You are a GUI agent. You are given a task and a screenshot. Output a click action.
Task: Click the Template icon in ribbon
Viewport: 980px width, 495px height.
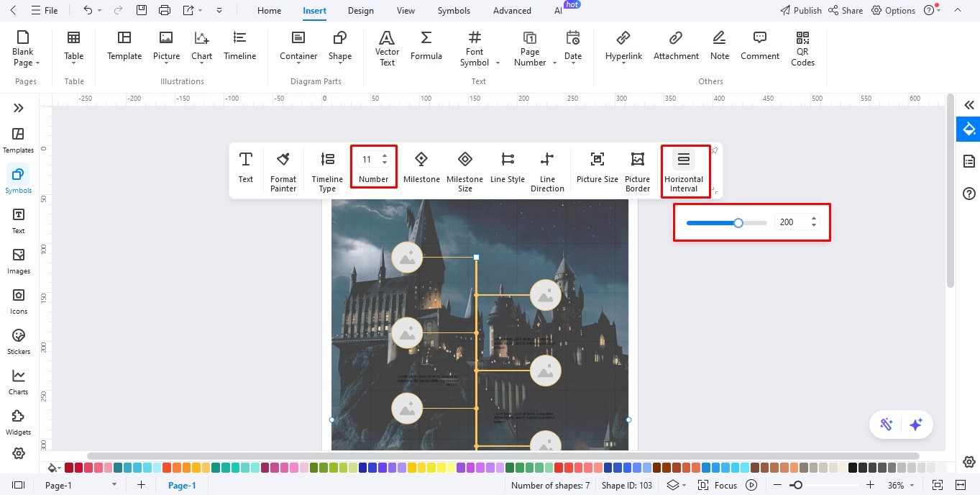tap(124, 45)
